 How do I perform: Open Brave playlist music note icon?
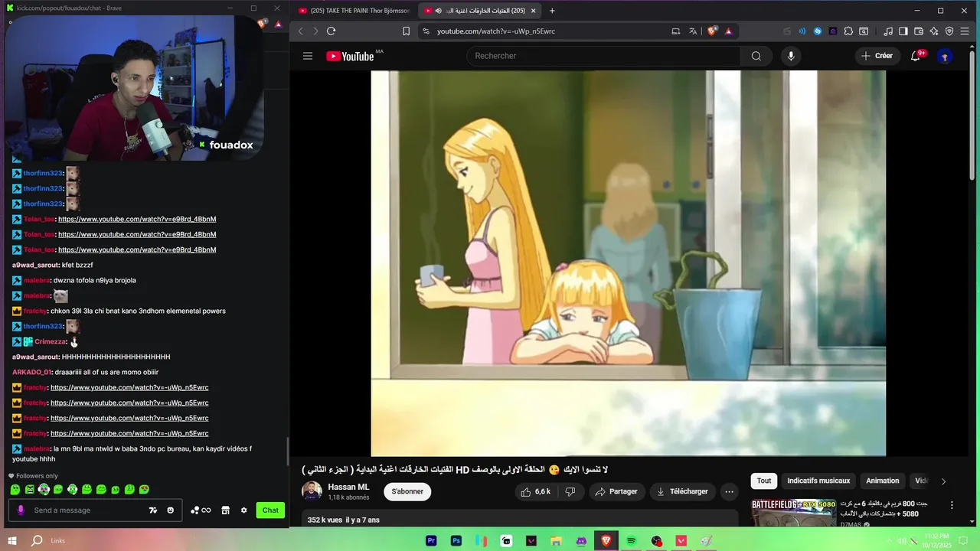(x=888, y=31)
